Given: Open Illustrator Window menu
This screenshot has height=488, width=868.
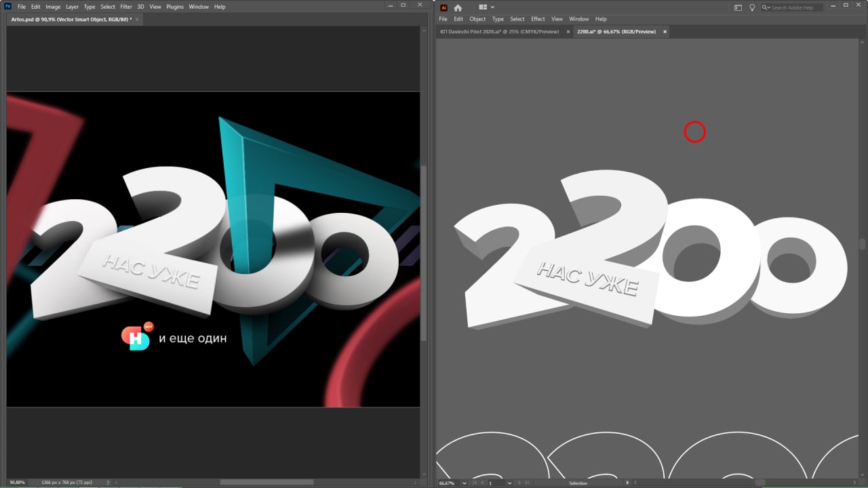Looking at the screenshot, I should pos(578,19).
